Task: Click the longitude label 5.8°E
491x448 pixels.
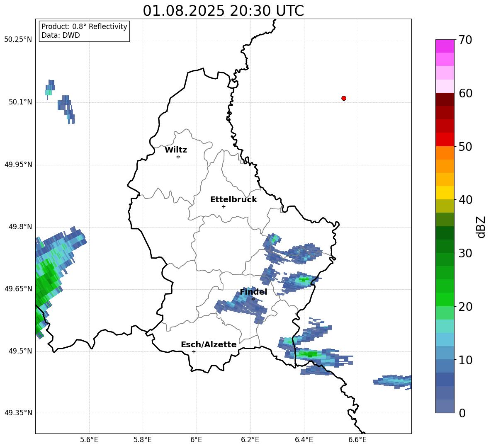Action: [143, 440]
